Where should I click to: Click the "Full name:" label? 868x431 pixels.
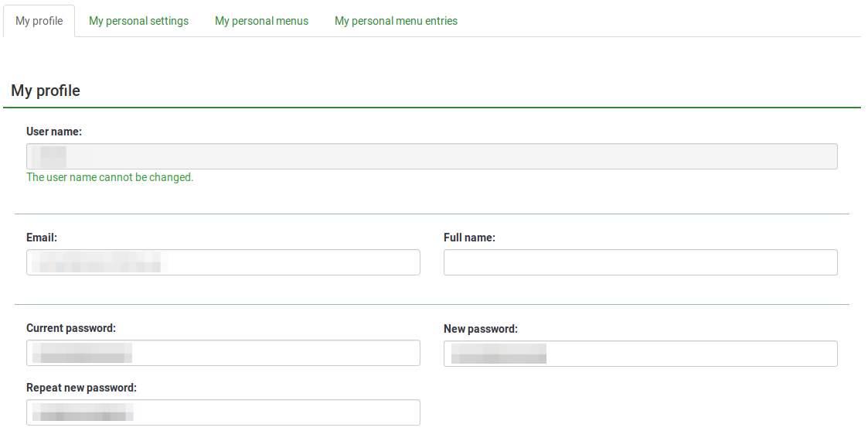tap(469, 238)
